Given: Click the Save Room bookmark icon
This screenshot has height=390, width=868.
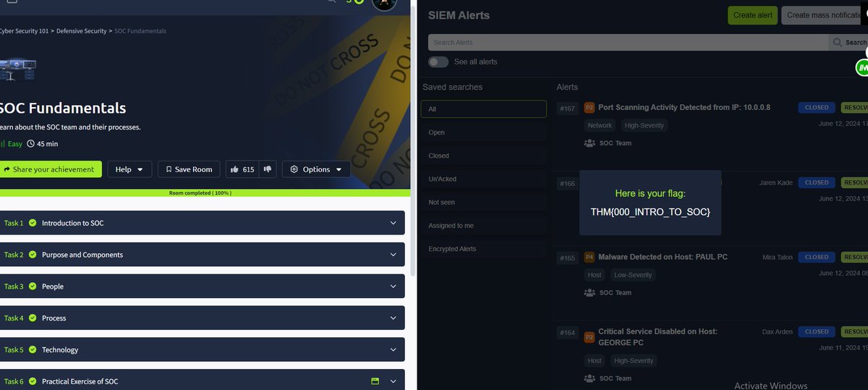Looking at the screenshot, I should [x=169, y=169].
